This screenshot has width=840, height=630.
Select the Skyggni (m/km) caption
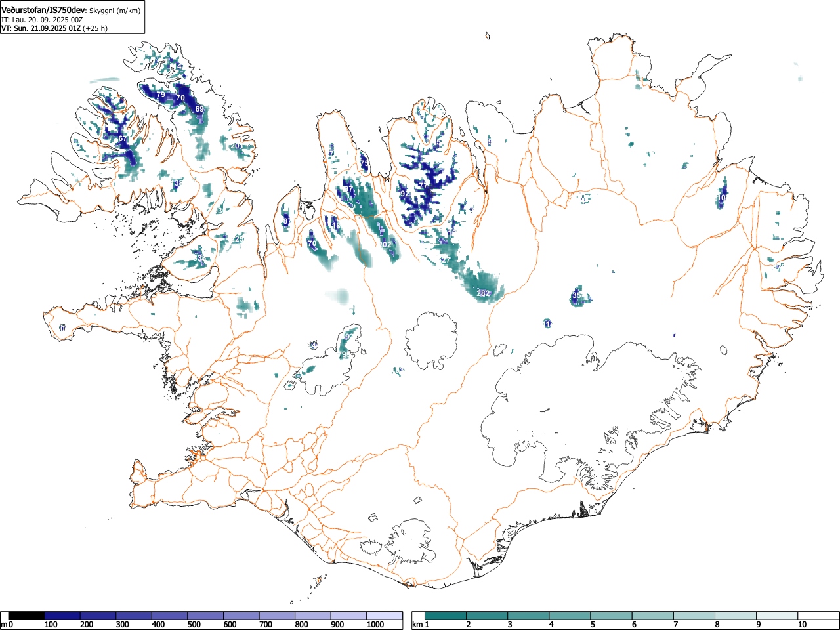(x=115, y=10)
